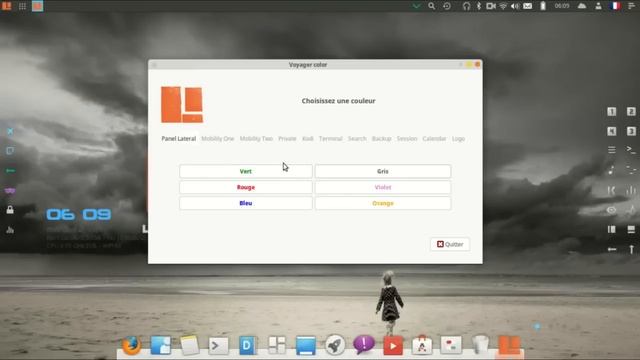This screenshot has width=640, height=360.
Task: Click the search magnifier in top panel
Action: pyautogui.click(x=431, y=6)
